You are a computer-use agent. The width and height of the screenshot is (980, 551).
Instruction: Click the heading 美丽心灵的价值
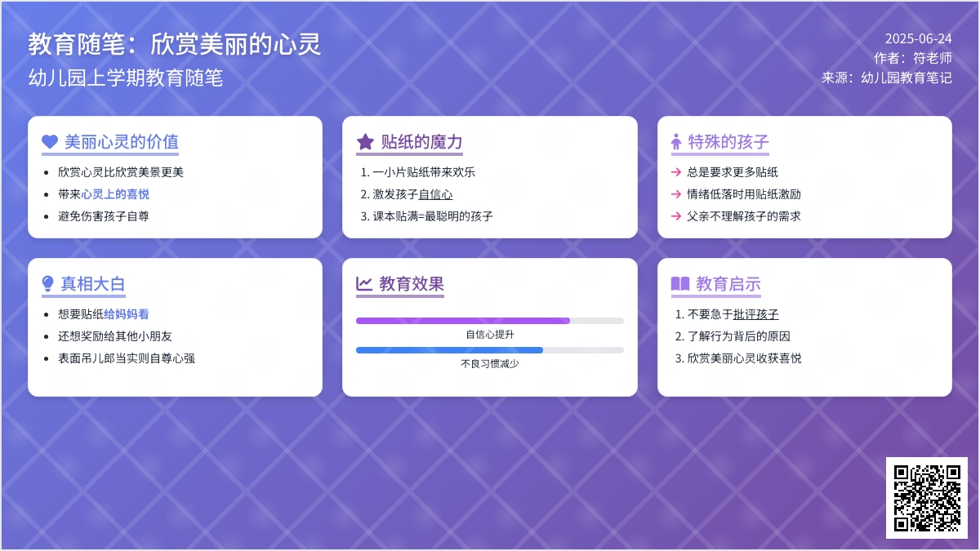pyautogui.click(x=122, y=142)
